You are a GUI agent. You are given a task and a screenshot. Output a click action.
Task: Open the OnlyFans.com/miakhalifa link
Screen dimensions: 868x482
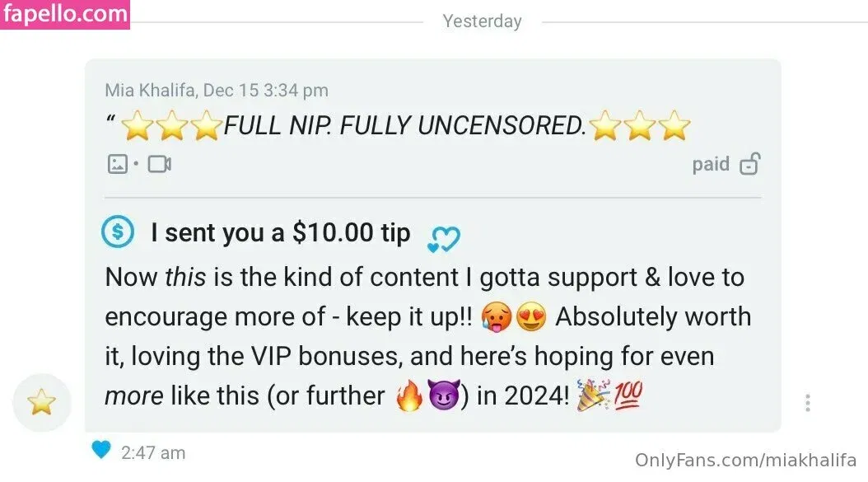(745, 460)
